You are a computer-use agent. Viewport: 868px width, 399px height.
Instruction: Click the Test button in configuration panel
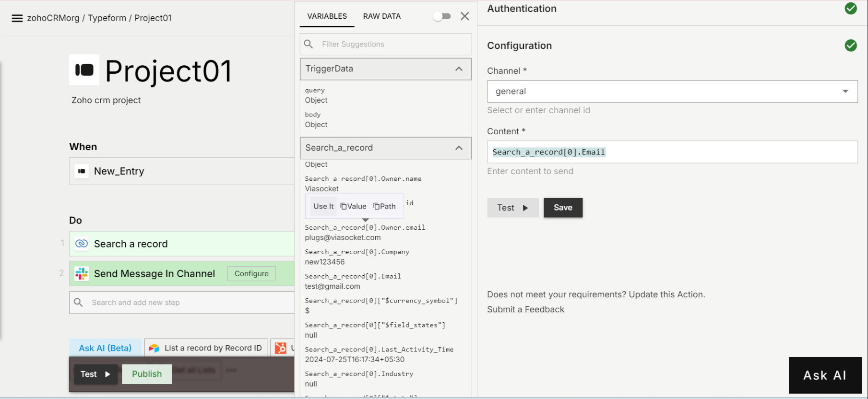[512, 208]
